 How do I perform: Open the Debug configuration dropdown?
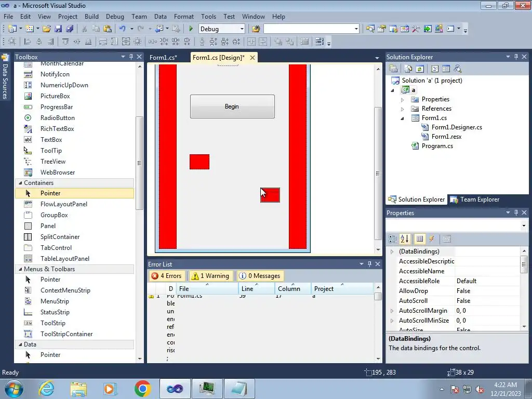point(242,29)
